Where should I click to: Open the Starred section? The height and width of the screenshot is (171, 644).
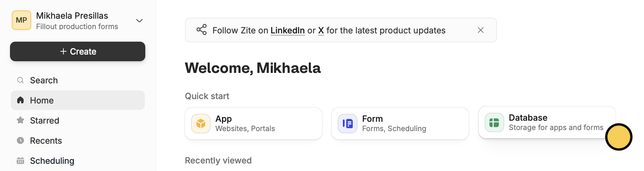[44, 120]
